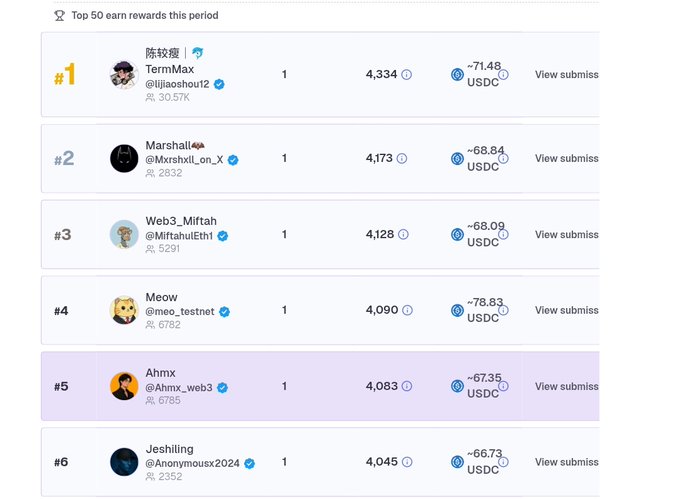Click the info icon next to 4,045 score
This screenshot has height=499, width=680.
point(407,462)
